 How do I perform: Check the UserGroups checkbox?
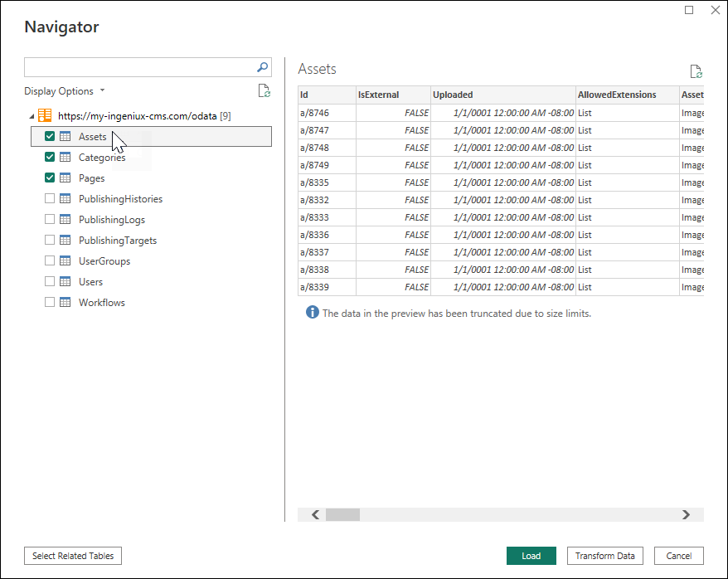(50, 260)
